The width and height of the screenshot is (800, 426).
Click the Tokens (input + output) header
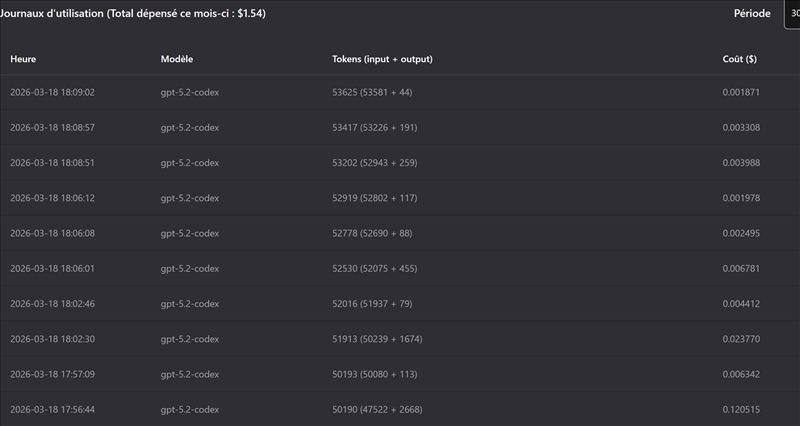[382, 59]
